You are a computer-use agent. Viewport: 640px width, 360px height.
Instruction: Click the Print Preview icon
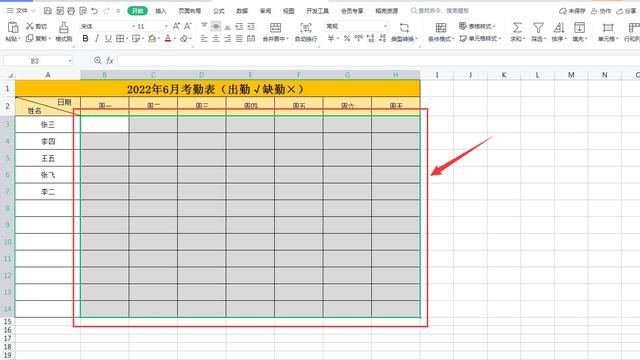click(x=83, y=11)
